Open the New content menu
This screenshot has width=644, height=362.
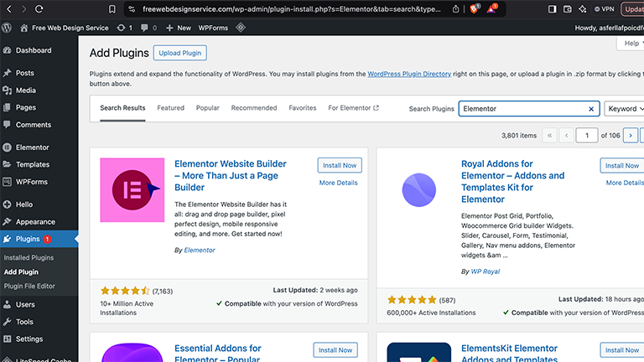[179, 28]
